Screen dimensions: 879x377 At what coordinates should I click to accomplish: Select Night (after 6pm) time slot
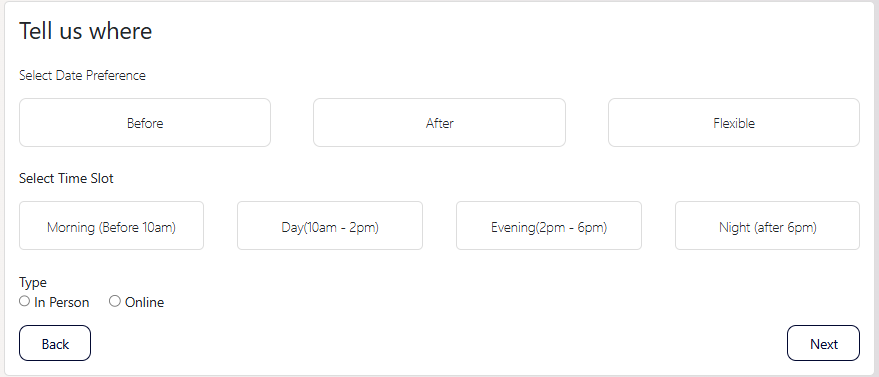coord(767,226)
